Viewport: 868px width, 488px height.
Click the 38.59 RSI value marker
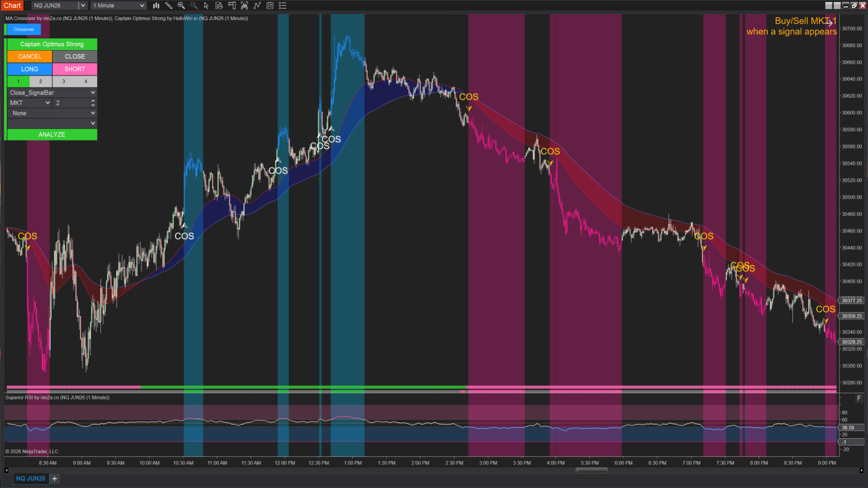pyautogui.click(x=852, y=427)
